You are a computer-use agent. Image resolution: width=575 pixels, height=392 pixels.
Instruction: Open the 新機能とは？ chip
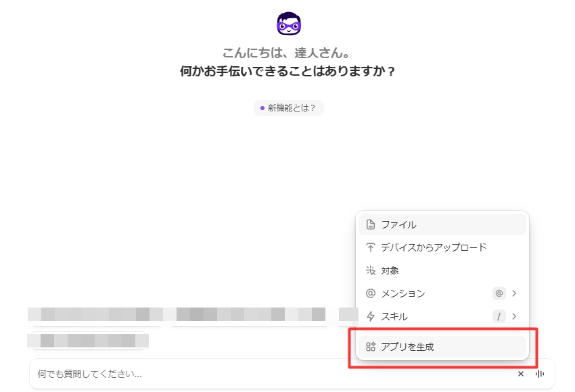click(289, 107)
